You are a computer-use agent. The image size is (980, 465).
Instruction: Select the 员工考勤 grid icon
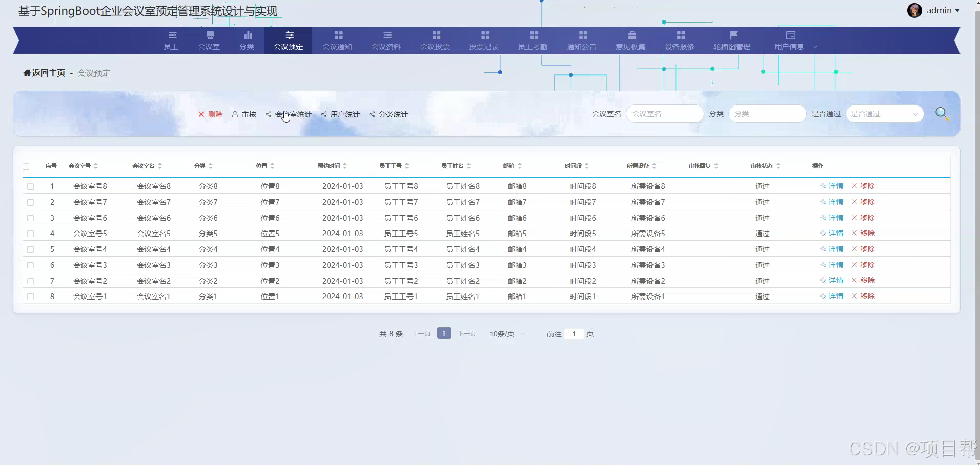point(534,35)
